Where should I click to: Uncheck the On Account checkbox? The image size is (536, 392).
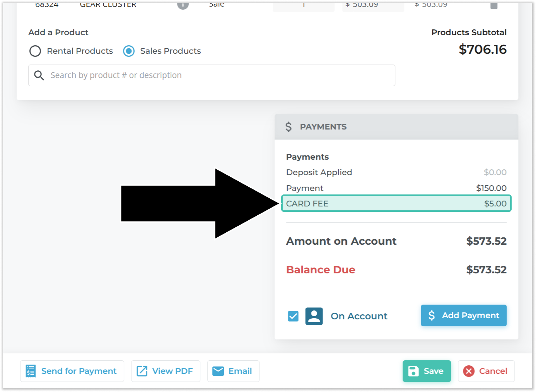[x=293, y=316]
